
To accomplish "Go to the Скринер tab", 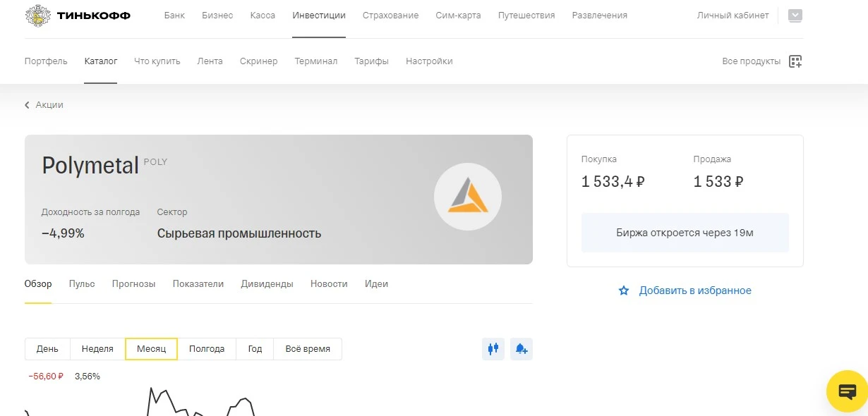I will coord(259,61).
